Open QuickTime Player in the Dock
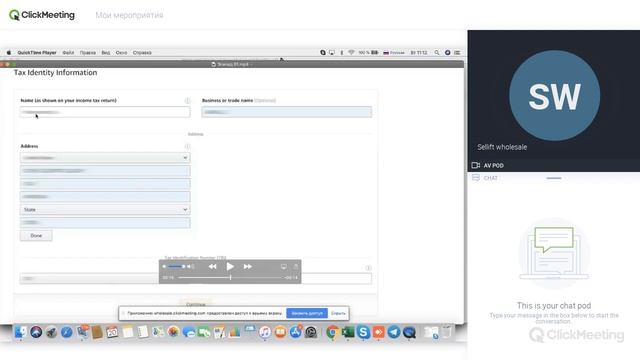 [x=409, y=332]
